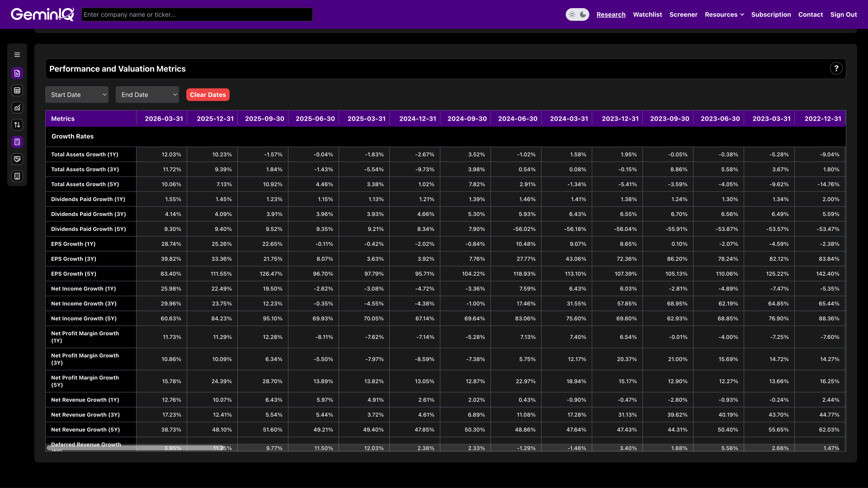Select the Total Assets Growth (1Y) row label
Image resolution: width=868 pixels, height=488 pixels.
(x=85, y=154)
